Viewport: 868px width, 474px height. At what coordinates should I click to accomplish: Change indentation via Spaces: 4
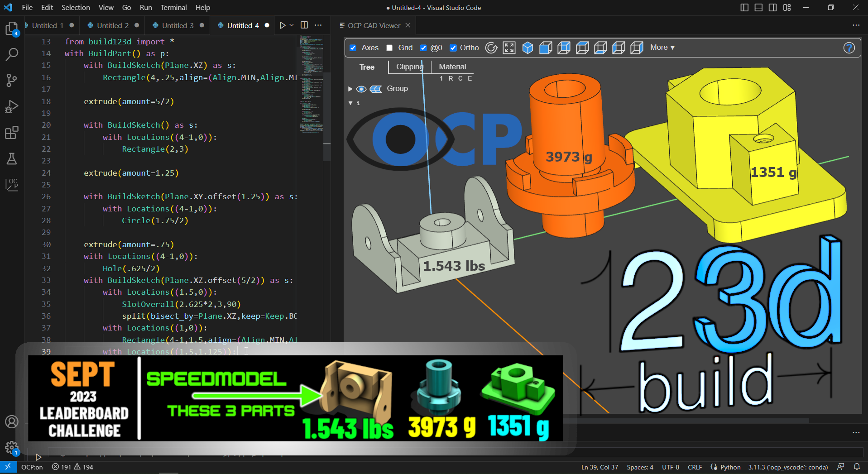tap(640, 467)
